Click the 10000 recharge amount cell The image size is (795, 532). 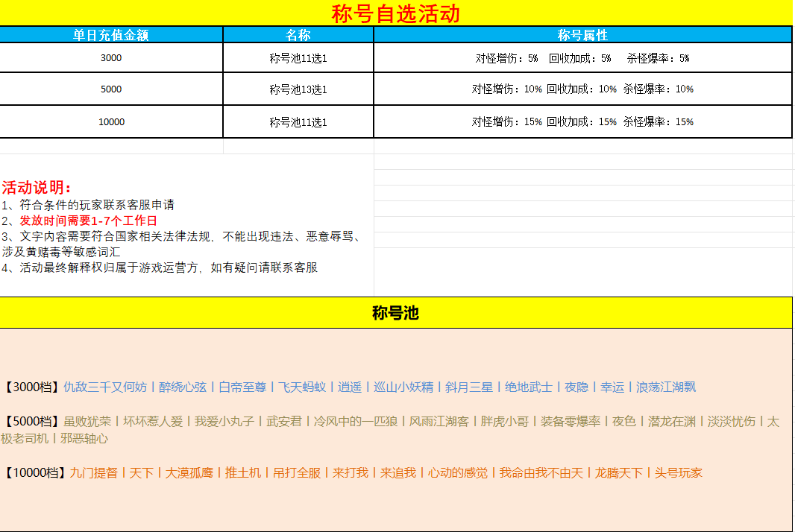point(111,121)
